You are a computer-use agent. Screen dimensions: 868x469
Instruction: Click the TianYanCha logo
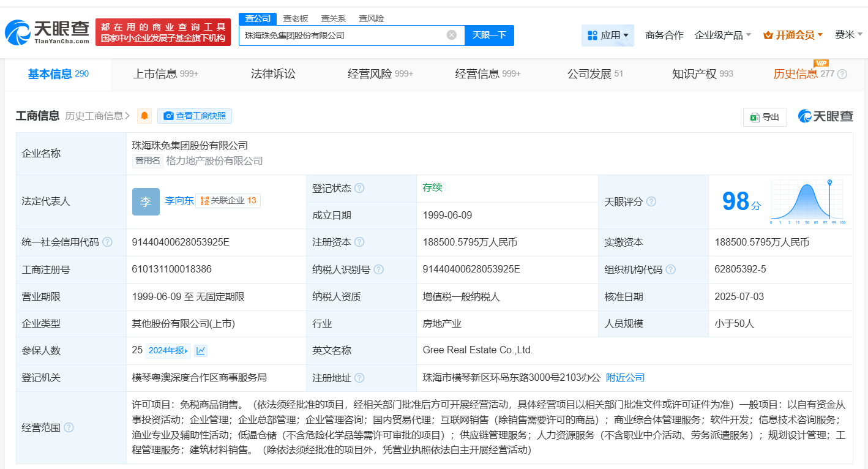click(47, 32)
